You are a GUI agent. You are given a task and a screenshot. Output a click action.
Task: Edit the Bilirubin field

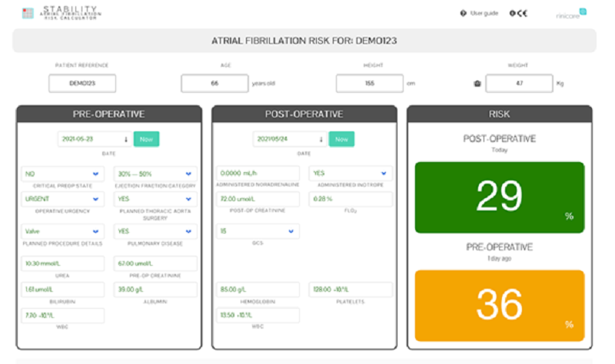(x=63, y=290)
